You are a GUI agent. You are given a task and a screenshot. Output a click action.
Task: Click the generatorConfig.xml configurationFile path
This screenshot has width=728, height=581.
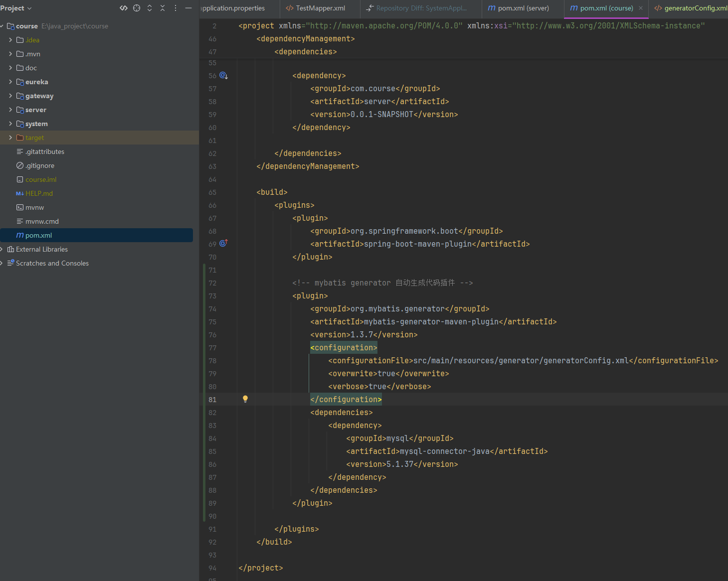[521, 360]
